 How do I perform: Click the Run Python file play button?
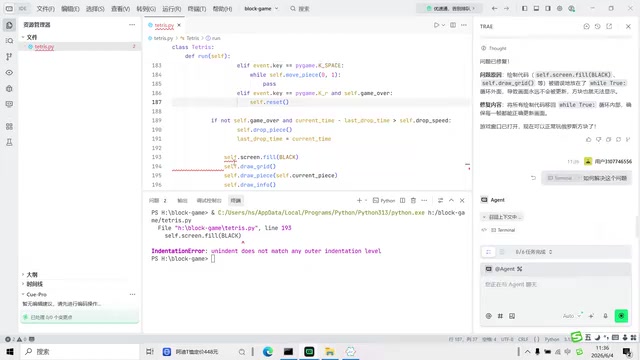point(436,25)
